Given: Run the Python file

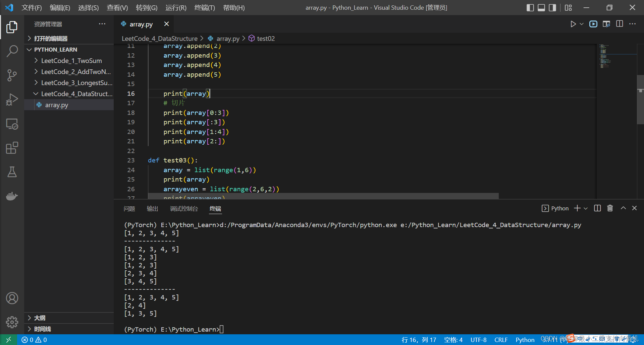Looking at the screenshot, I should coord(573,24).
